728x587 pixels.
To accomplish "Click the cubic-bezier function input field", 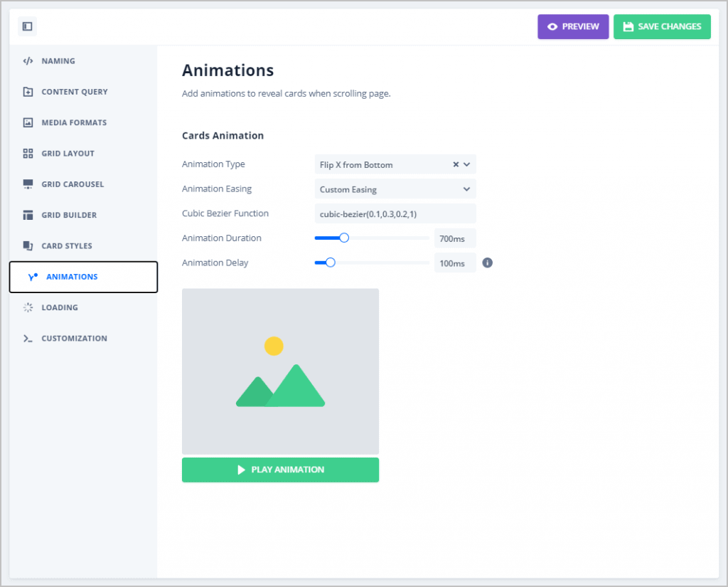I will click(x=395, y=213).
